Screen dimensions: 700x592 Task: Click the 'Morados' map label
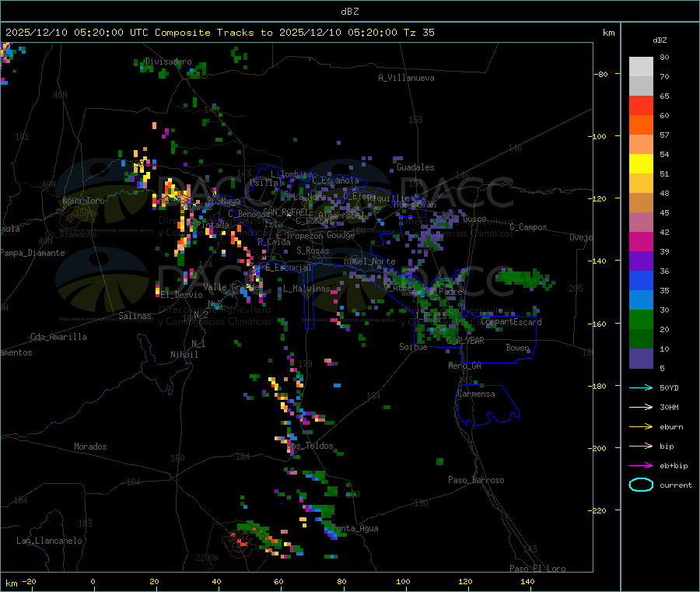coord(91,447)
